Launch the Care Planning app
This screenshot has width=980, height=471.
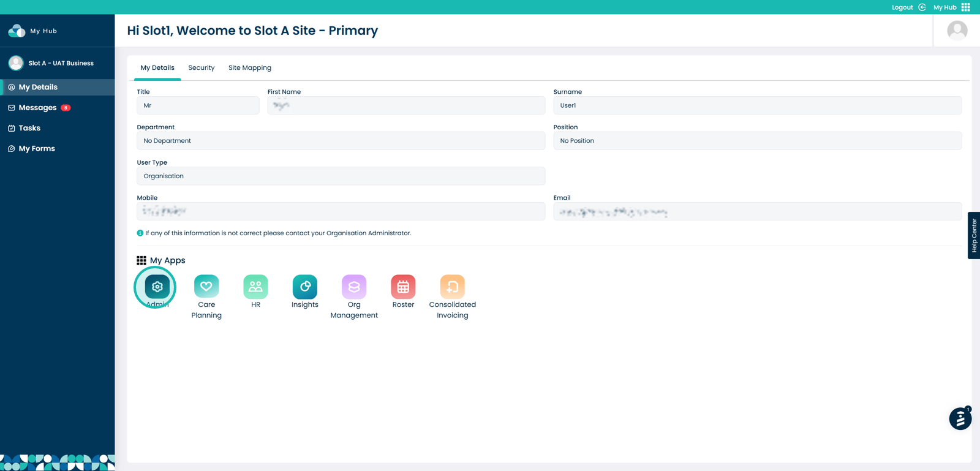(206, 287)
